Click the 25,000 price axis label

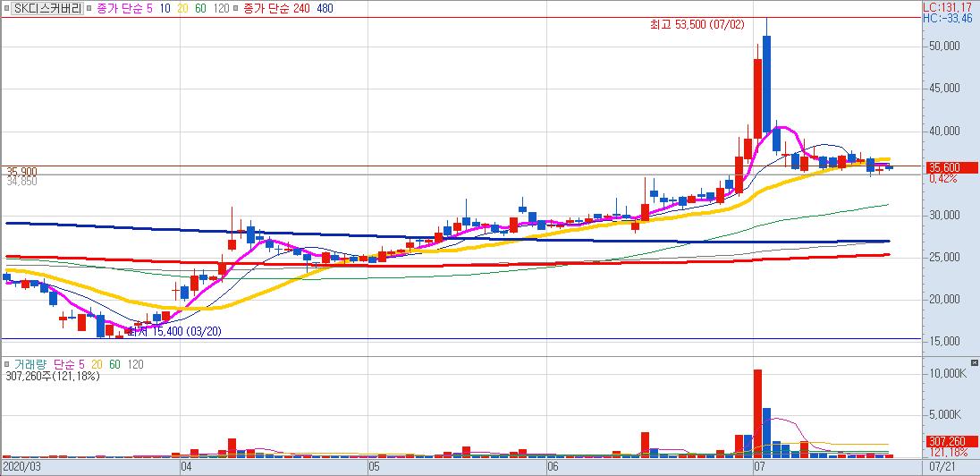click(943, 258)
